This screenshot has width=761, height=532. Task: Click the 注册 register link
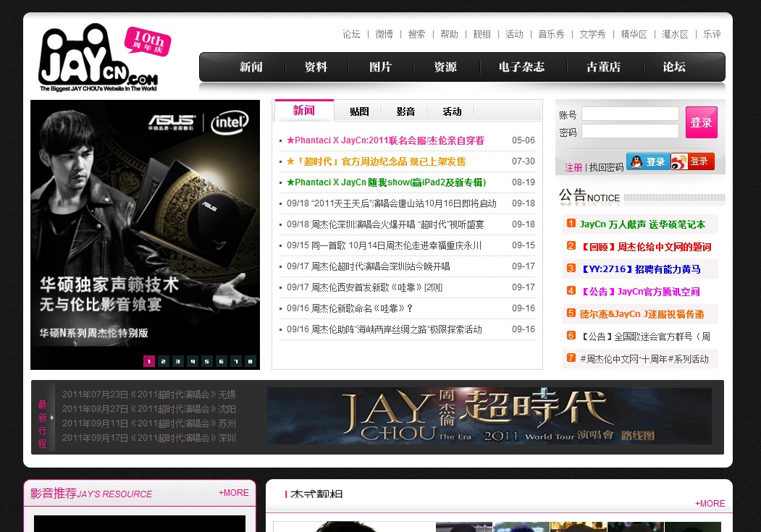click(x=573, y=167)
